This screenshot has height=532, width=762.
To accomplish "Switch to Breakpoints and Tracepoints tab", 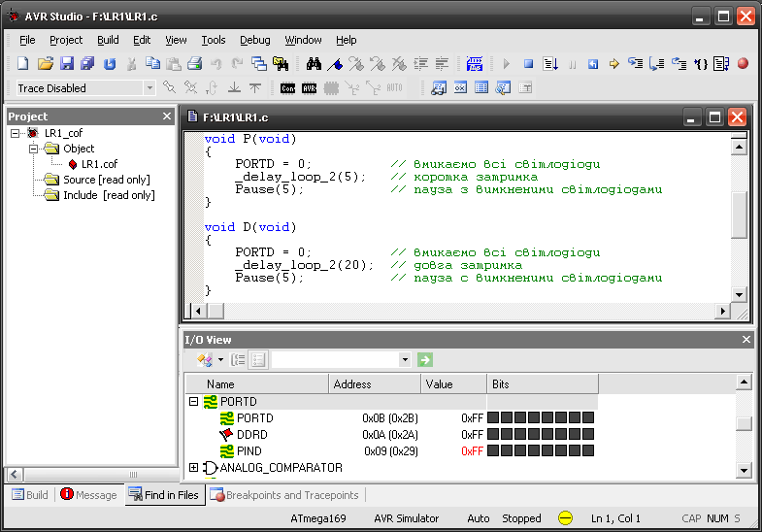I will pyautogui.click(x=284, y=495).
